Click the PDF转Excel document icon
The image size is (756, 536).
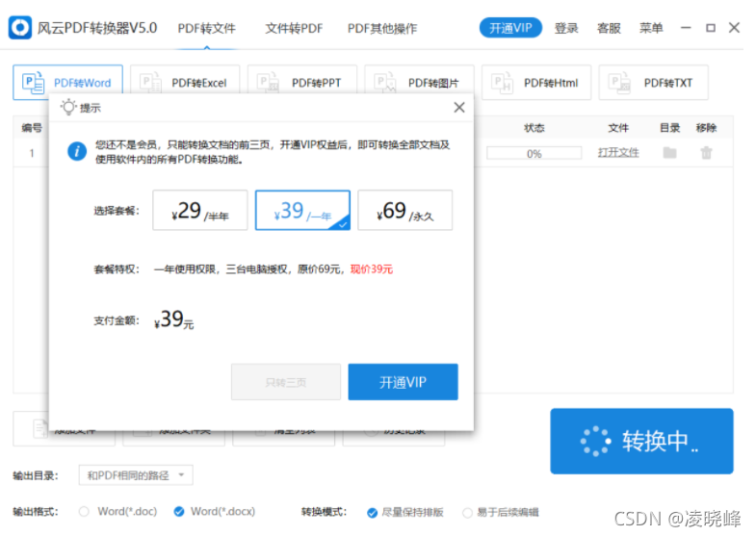click(x=150, y=83)
